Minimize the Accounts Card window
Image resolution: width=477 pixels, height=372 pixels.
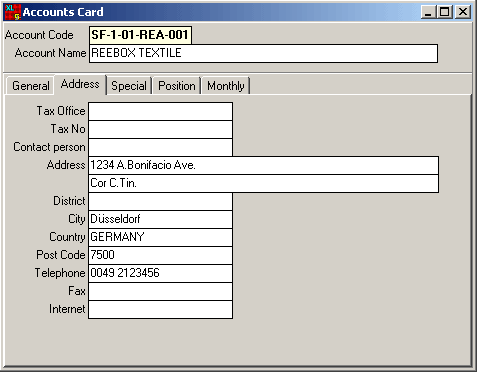428,12
